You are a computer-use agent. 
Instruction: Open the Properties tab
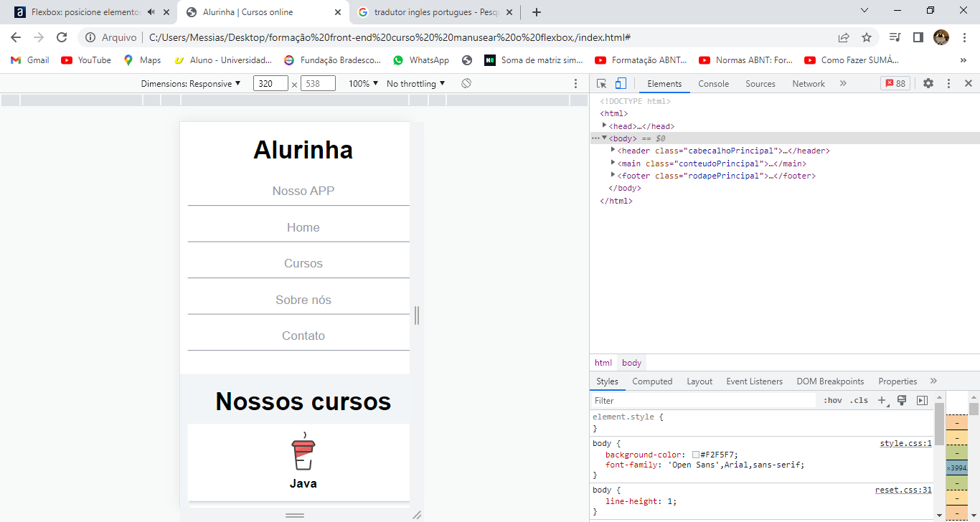[x=897, y=381]
